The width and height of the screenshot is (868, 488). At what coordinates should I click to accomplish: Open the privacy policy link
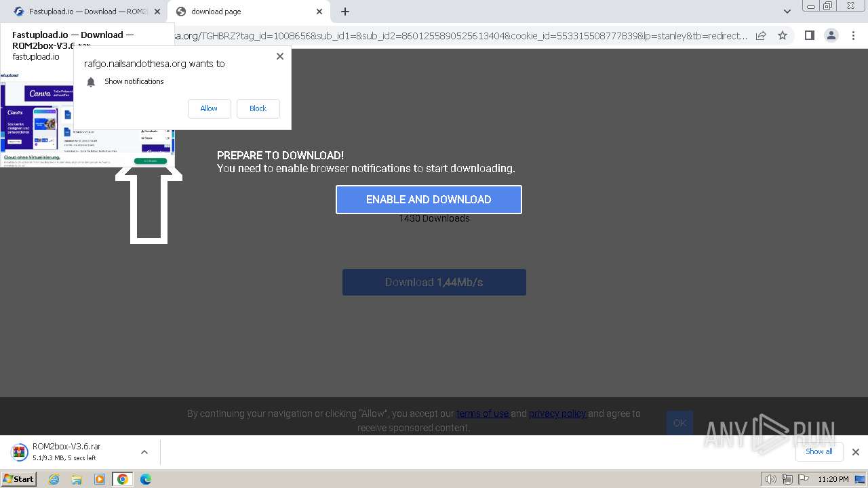coord(558,413)
